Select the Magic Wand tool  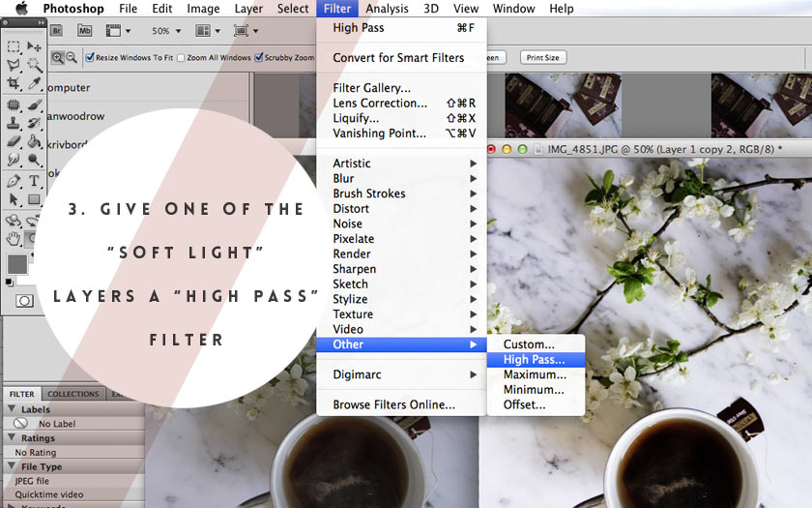tap(34, 65)
